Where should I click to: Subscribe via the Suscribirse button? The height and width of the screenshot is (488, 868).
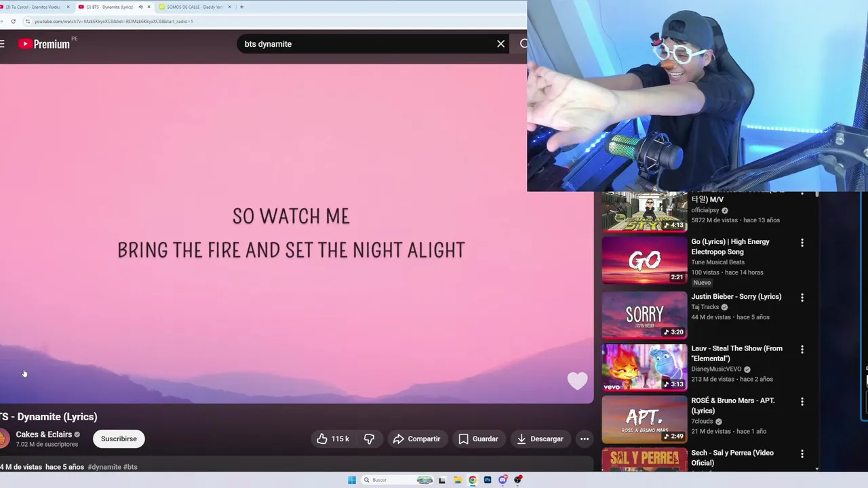119,439
